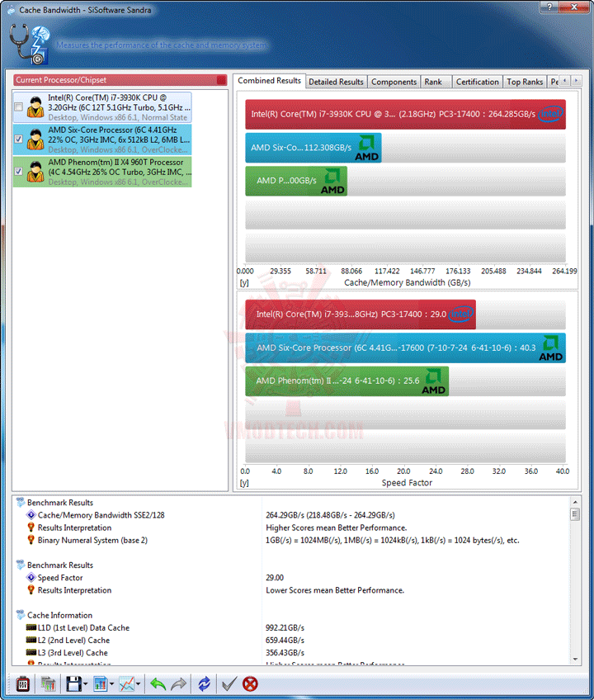594x700 pixels.
Task: Click the green back arrow
Action: [x=158, y=684]
